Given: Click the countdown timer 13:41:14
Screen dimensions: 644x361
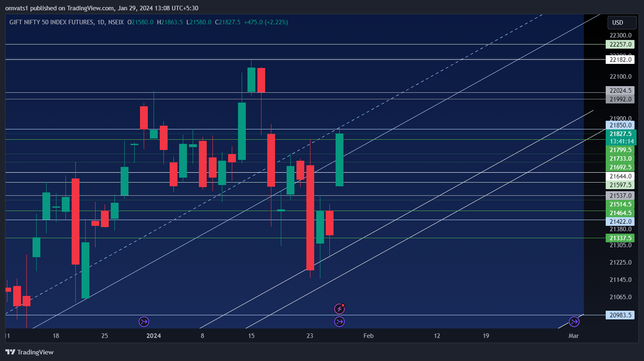Looking at the screenshot, I should pyautogui.click(x=621, y=141).
